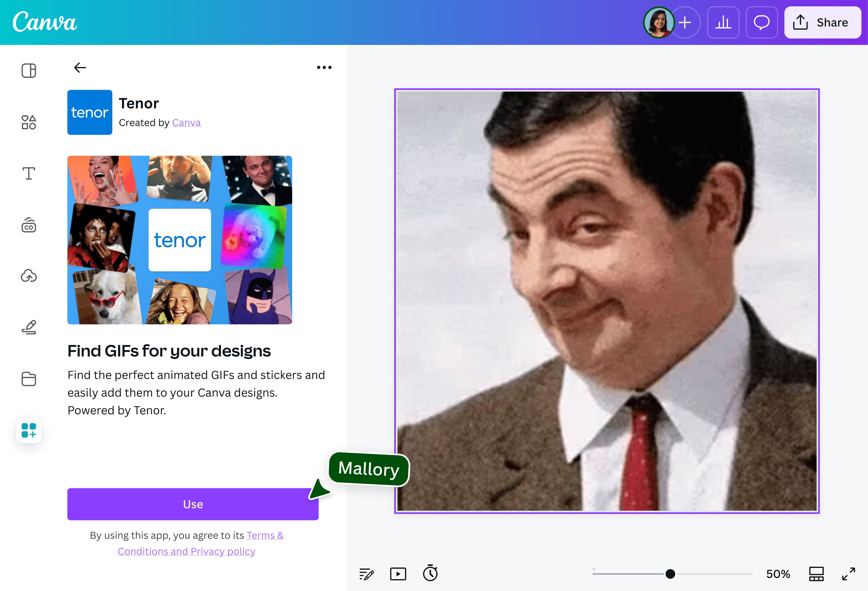Open the Design templates sidebar icon

[x=29, y=71]
